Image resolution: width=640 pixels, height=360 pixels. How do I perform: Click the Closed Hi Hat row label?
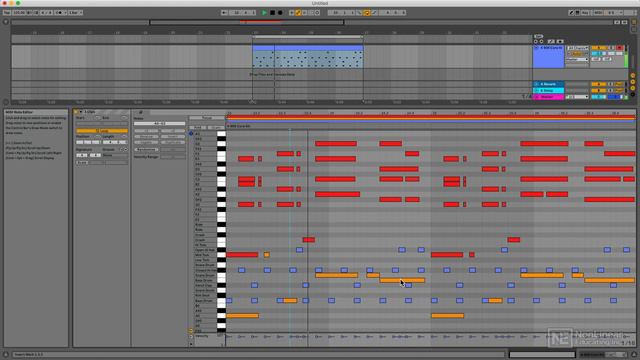[x=206, y=270]
